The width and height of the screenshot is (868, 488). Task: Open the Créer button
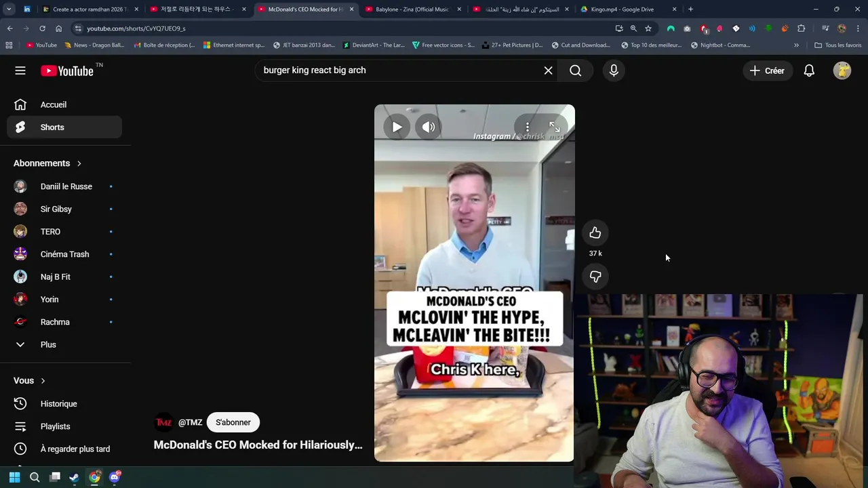767,70
